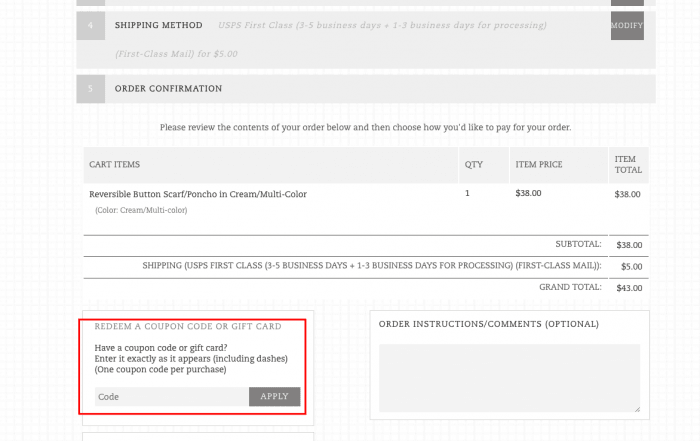Click the Cart Items column header

click(114, 164)
